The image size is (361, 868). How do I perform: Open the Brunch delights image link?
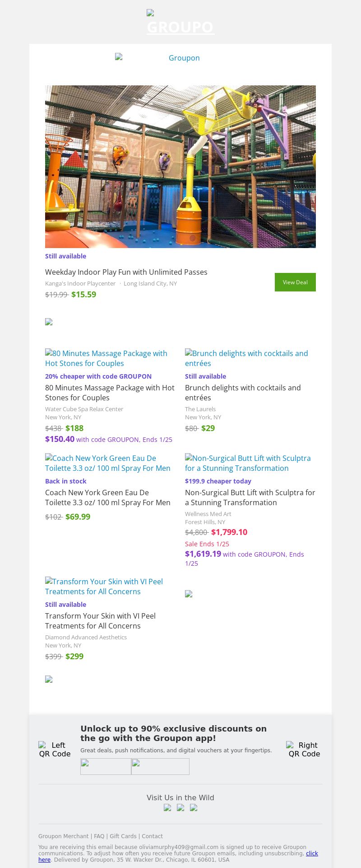click(246, 358)
